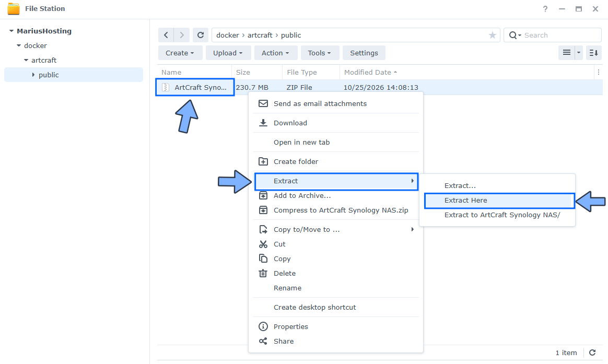Screen dimensions: 608x364
Task: Click the help question mark icon
Action: pyautogui.click(x=545, y=9)
